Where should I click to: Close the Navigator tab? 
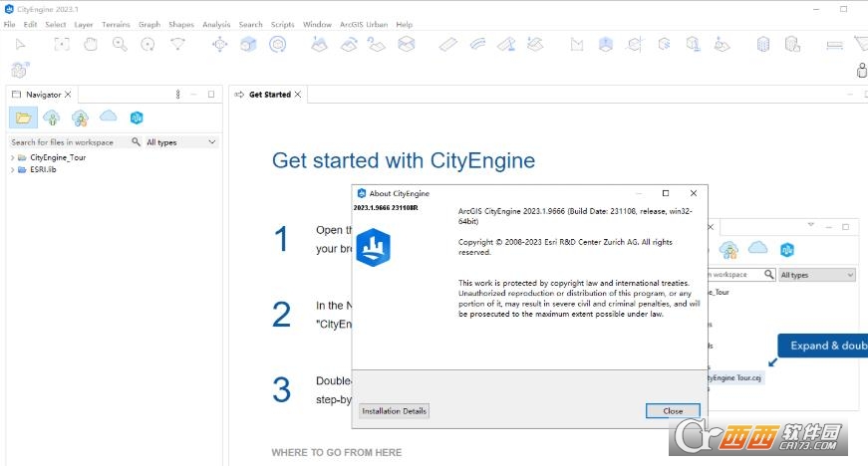[68, 95]
